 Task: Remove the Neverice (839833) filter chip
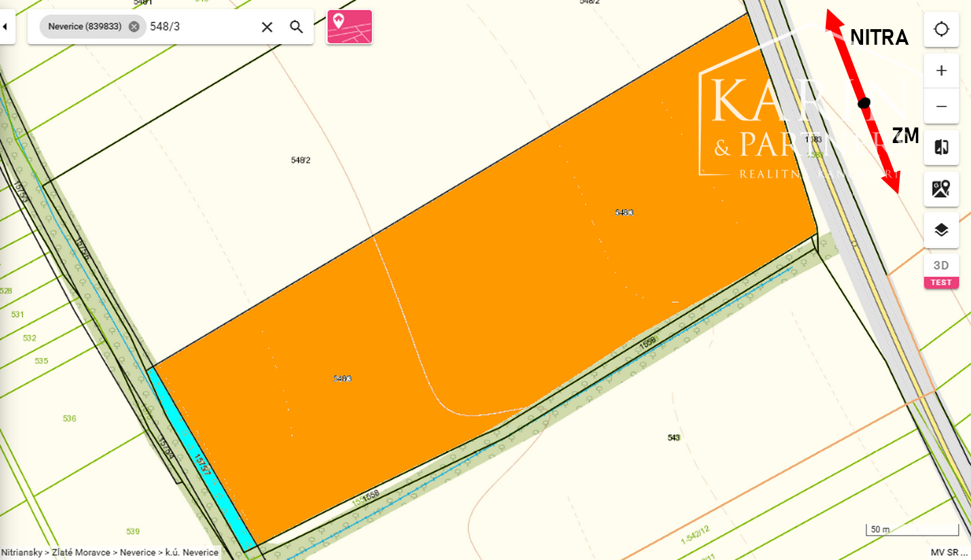tap(134, 27)
